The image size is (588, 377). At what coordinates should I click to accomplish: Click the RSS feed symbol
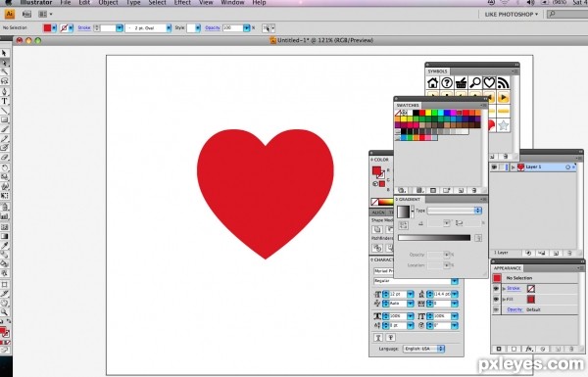tap(503, 82)
